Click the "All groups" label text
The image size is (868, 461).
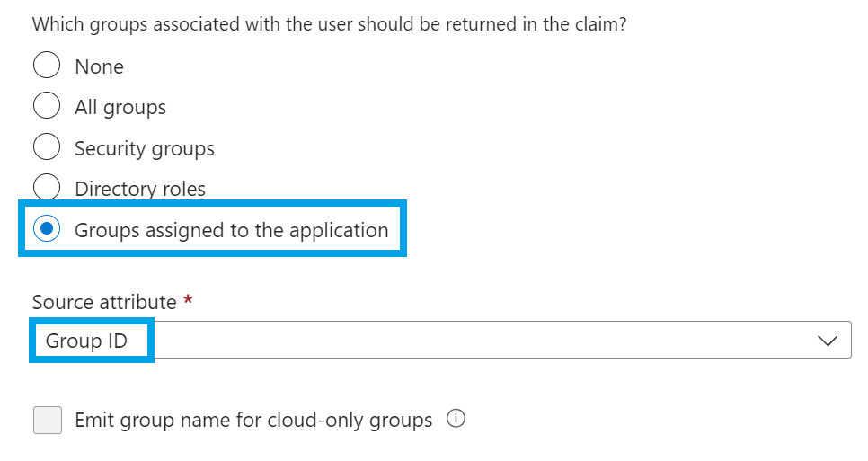[x=120, y=107]
